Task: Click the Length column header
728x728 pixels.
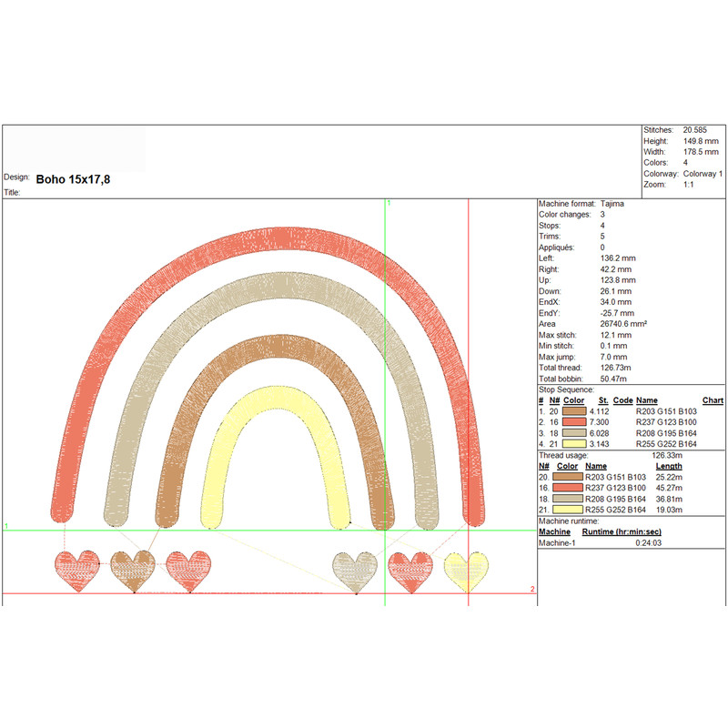Action: tap(669, 466)
